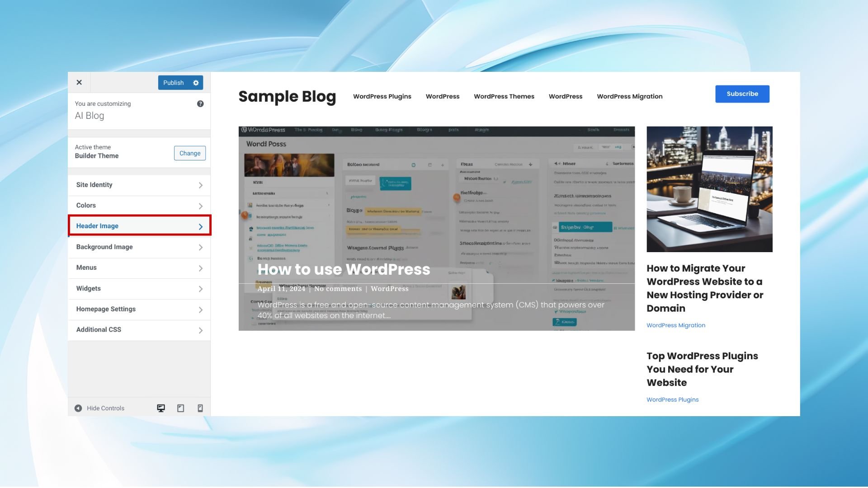This screenshot has width=868, height=488.
Task: Open the Menus section
Action: coord(139,268)
